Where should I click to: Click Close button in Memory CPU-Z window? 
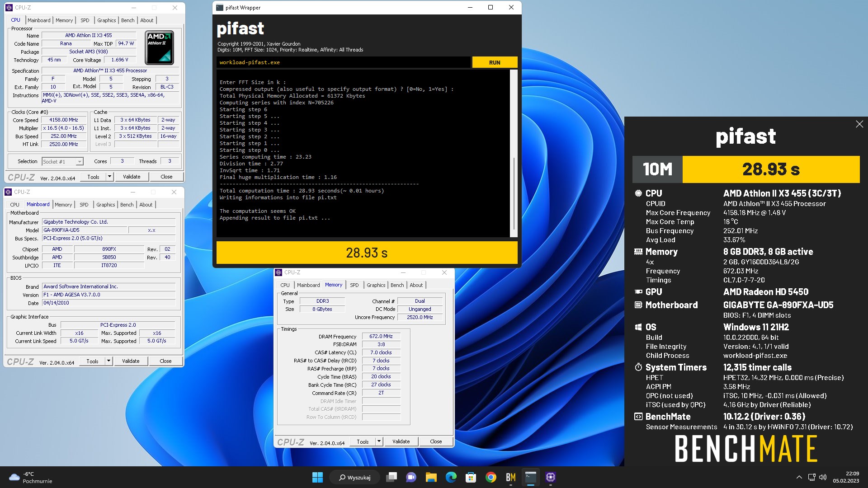click(436, 441)
